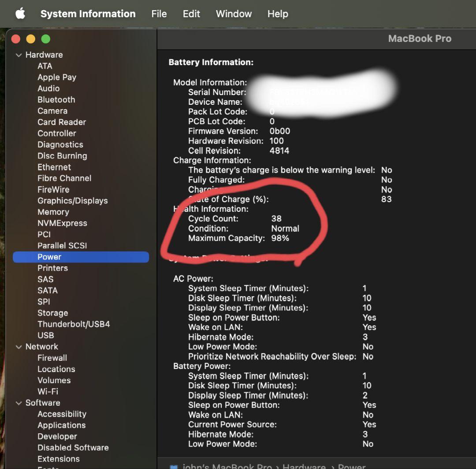This screenshot has height=469, width=476.
Task: Click the Battery Power section label
Action: click(202, 366)
